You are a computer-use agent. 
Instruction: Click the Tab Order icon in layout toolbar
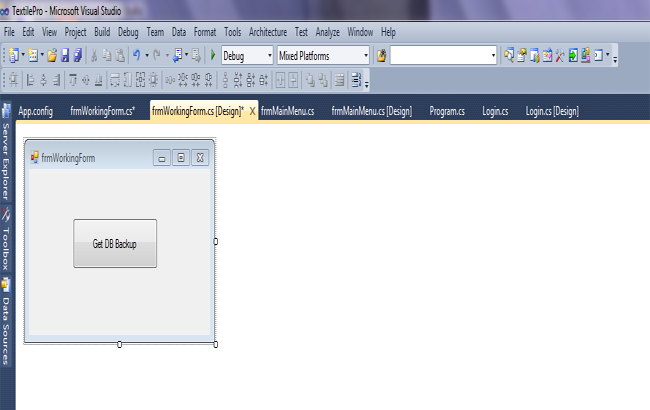point(356,80)
